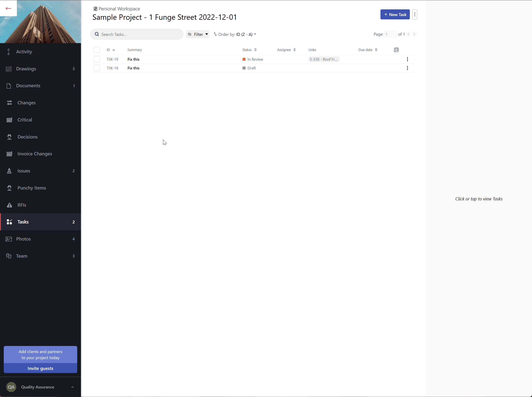Check the TSK-19 row checkbox
Image resolution: width=532 pixels, height=397 pixels.
tap(97, 59)
